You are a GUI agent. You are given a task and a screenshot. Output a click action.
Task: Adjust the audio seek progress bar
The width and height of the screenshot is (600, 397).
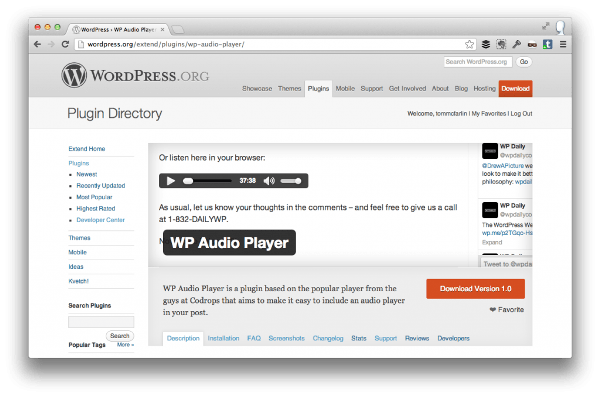tap(207, 181)
